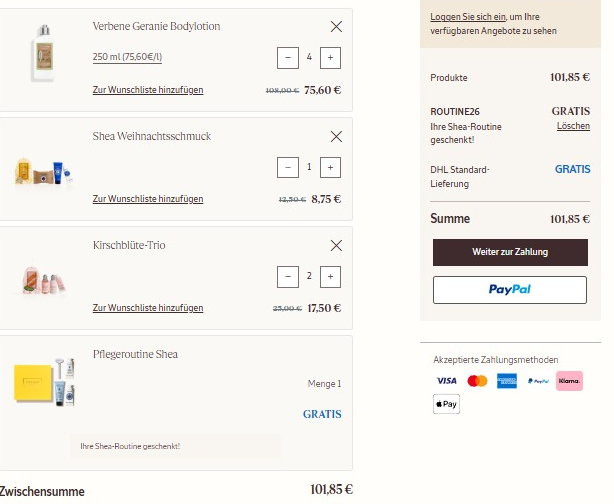Pay with the PayPal button

pyautogui.click(x=510, y=290)
